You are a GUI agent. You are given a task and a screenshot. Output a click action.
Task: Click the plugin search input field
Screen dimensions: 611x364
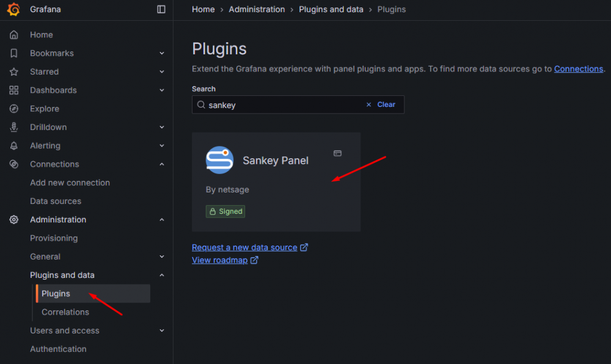pos(281,104)
